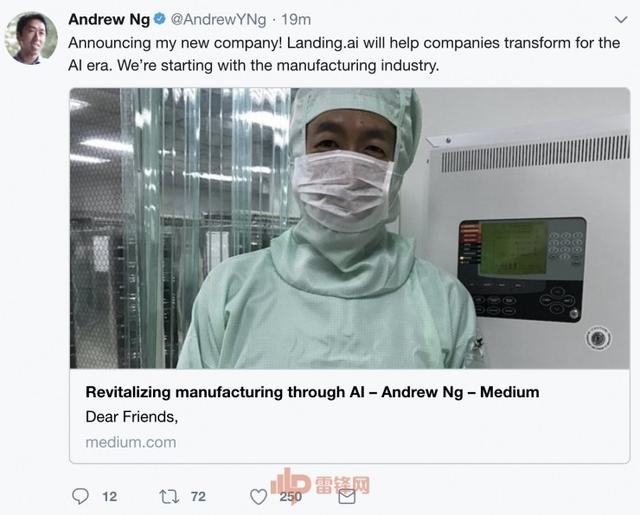
Task: Open the clean-room photo in the link card
Action: coord(350,228)
